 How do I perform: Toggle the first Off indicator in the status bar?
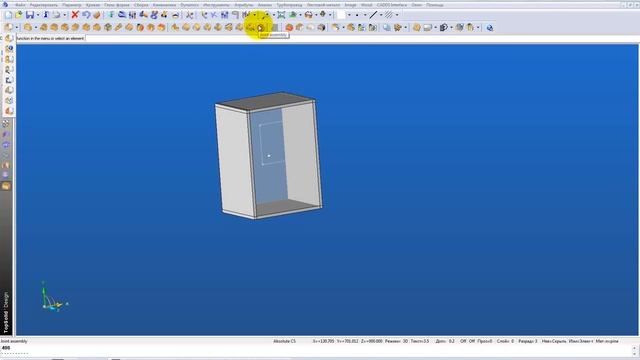(463, 341)
